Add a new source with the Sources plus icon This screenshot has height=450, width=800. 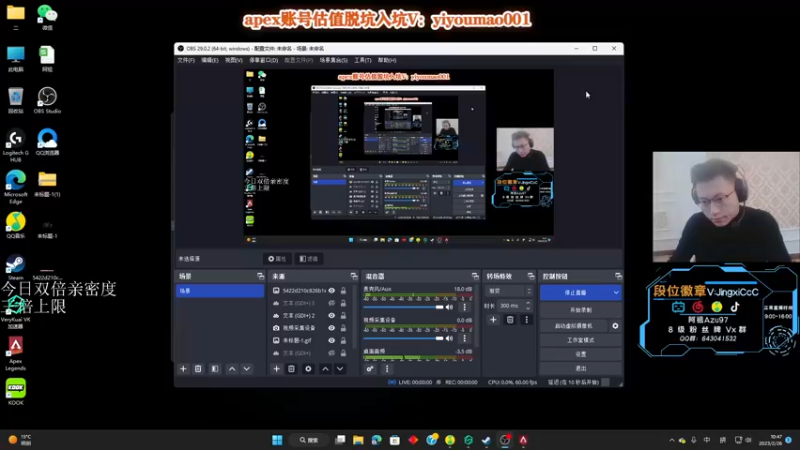[x=277, y=369]
